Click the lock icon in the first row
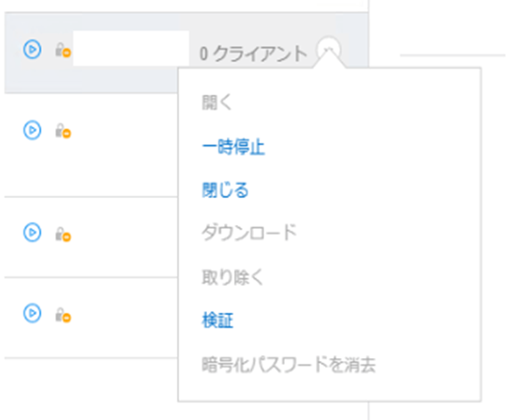Viewport: 507px width, 420px height. (x=63, y=50)
